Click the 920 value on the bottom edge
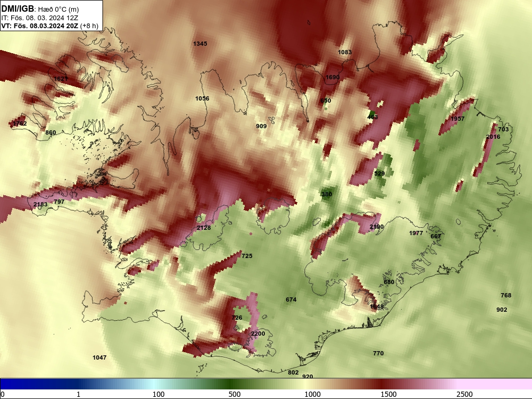The image size is (532, 399). point(307,376)
